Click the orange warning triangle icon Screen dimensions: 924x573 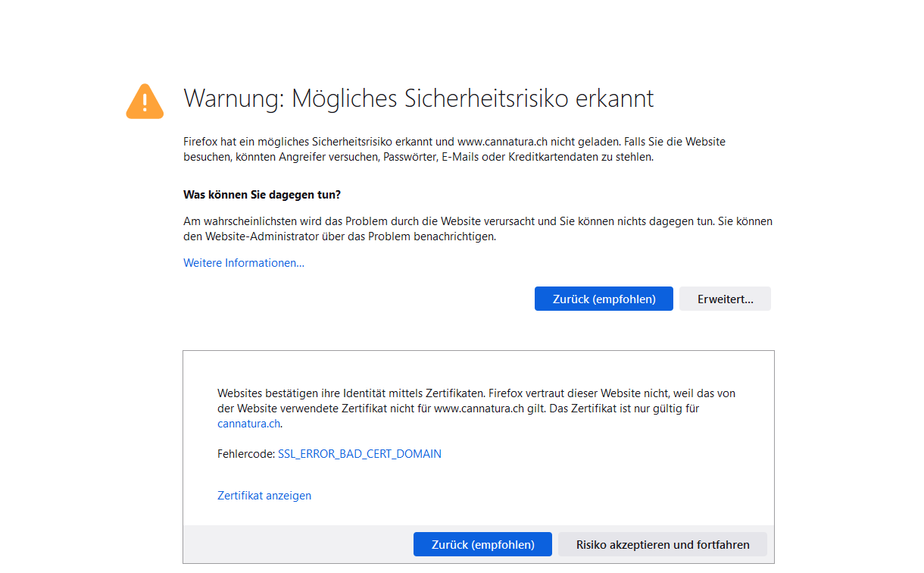(x=145, y=102)
